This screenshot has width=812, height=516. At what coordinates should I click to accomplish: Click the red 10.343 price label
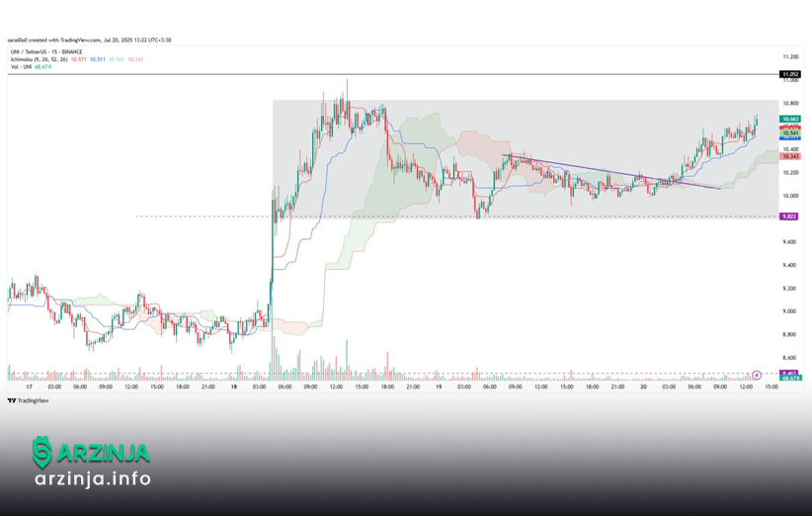(789, 156)
